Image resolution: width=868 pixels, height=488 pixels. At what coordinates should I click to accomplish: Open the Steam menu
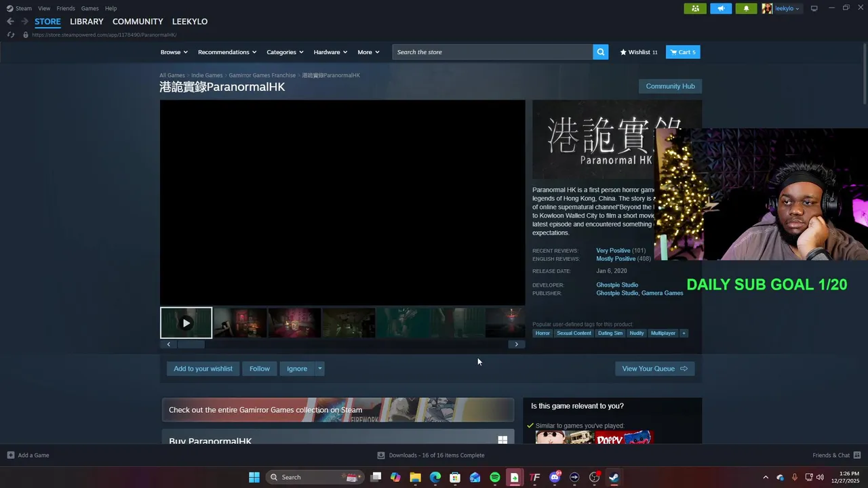coord(24,8)
